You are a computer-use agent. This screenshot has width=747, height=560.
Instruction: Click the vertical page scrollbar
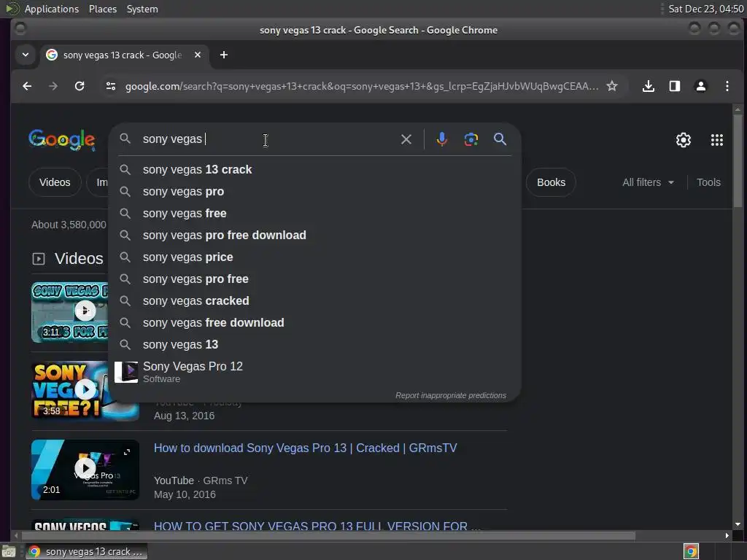[x=738, y=160]
